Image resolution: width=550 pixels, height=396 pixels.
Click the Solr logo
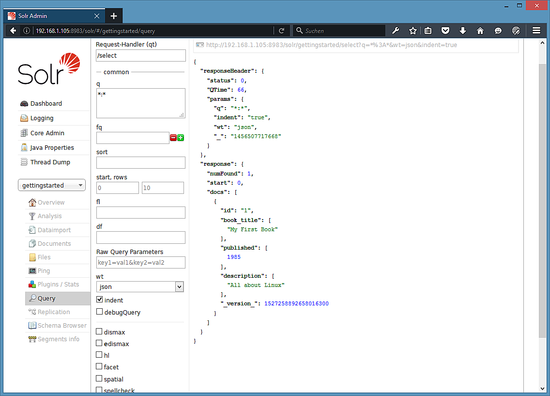coord(49,69)
